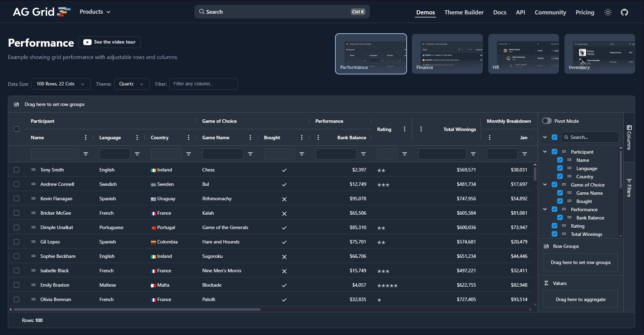Switch to Columns side tab
The width and height of the screenshot is (644, 335).
click(629, 137)
